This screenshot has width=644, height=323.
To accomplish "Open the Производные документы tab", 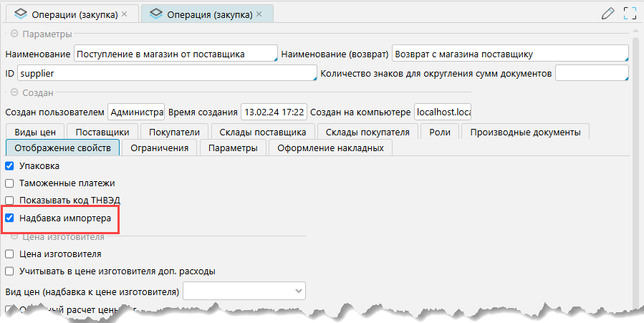I will click(525, 132).
